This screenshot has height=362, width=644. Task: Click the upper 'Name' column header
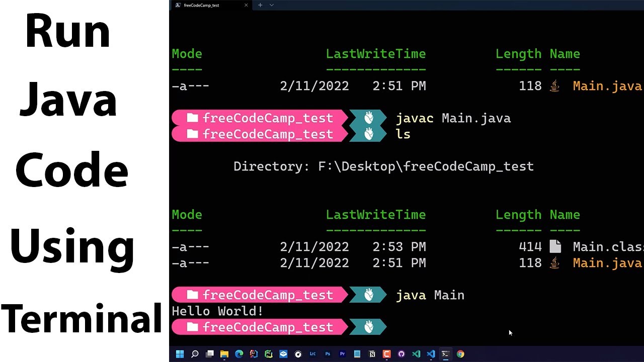click(x=565, y=54)
